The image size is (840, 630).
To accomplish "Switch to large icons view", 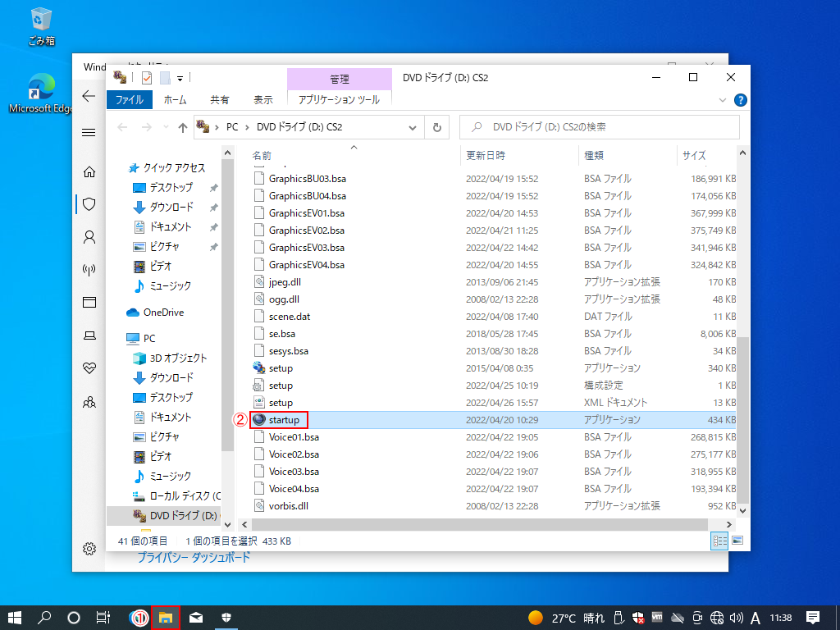I will coord(737,541).
